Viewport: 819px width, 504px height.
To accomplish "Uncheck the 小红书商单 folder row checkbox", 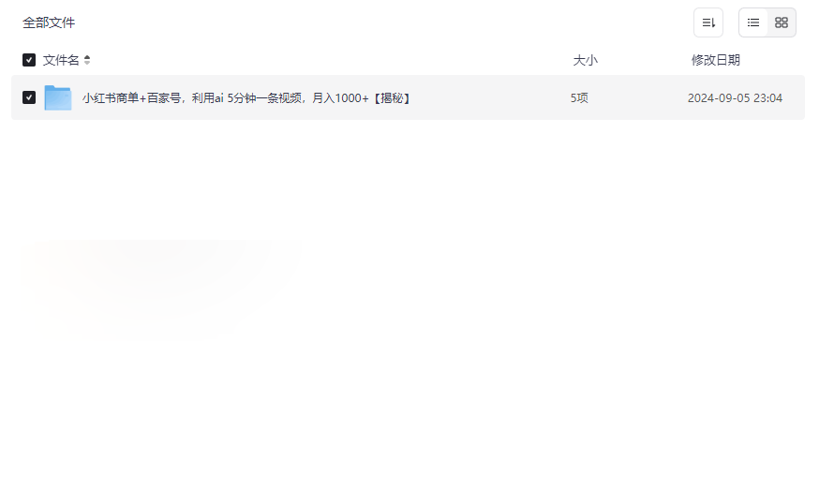I will click(29, 97).
